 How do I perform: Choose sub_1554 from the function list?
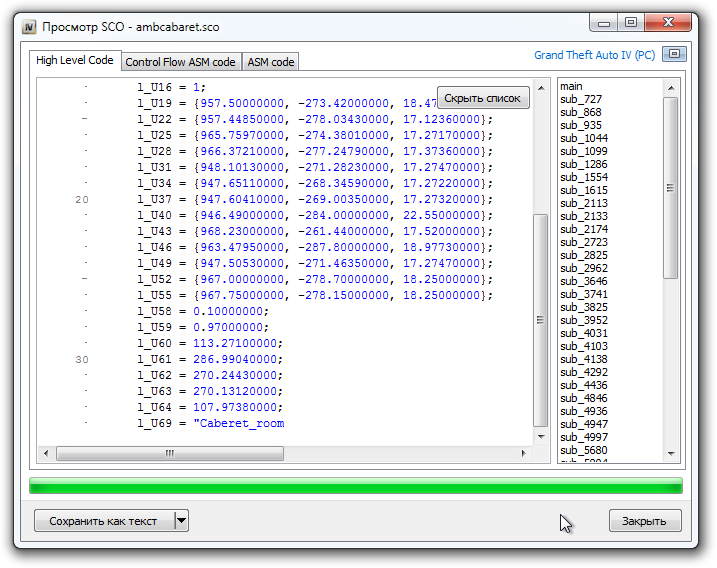pos(583,177)
